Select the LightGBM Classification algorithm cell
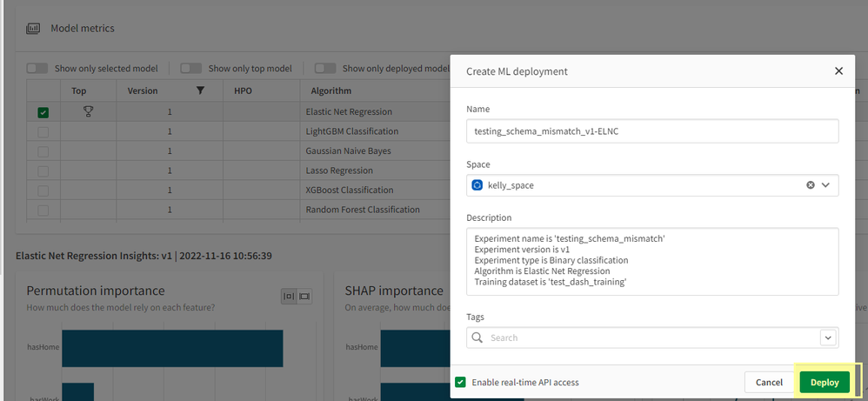868x401 pixels. coord(352,131)
